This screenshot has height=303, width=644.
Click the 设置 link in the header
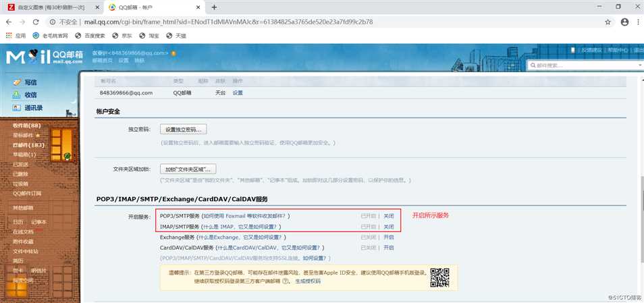[x=124, y=60]
